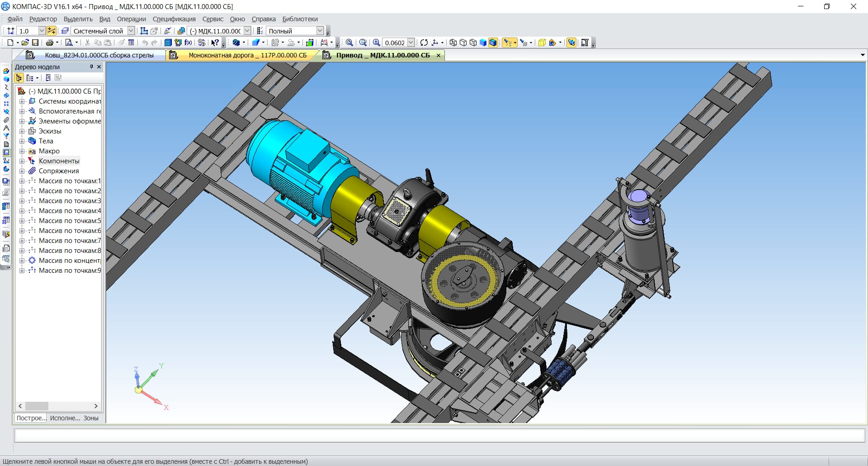The image size is (868, 466).
Task: Select the Wireframe display mode icon
Action: point(453,43)
